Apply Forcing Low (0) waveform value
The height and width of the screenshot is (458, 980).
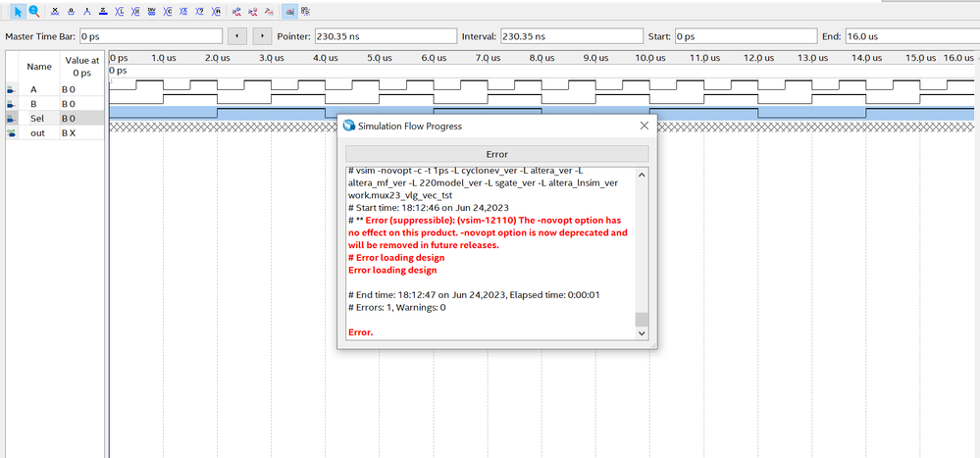click(72, 11)
